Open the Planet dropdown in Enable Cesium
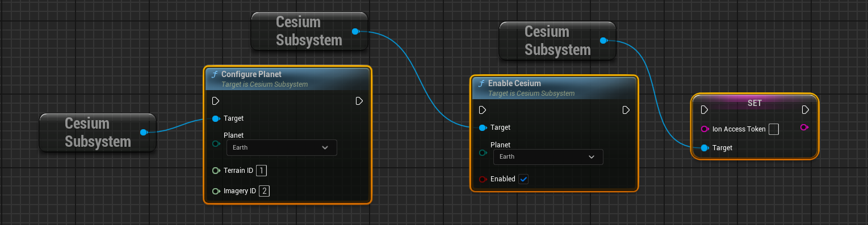The width and height of the screenshot is (868, 225). point(548,156)
